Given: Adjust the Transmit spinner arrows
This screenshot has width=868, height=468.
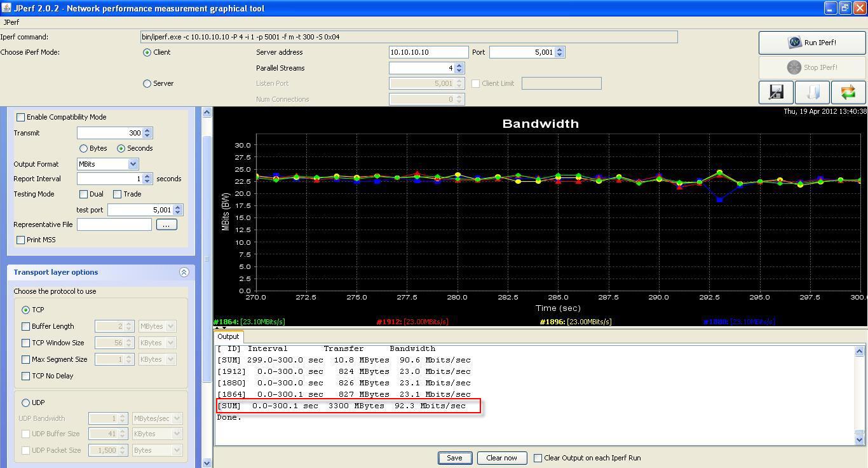Looking at the screenshot, I should coord(147,133).
